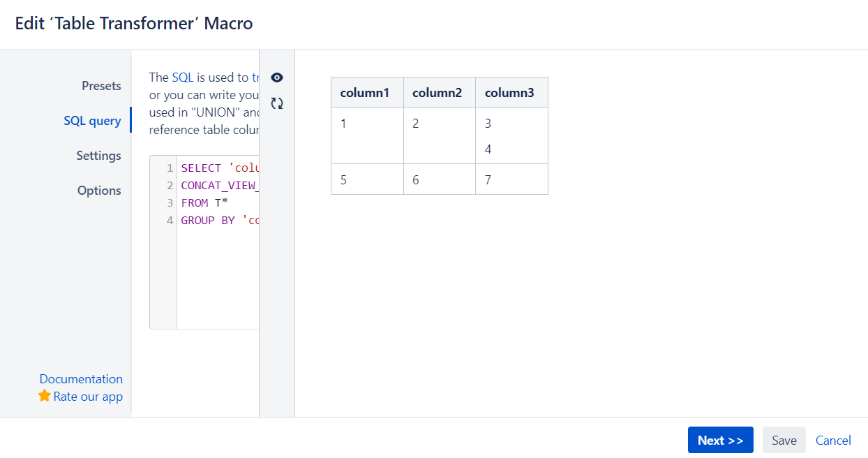Cancel editing the macro
The image size is (868, 458).
[833, 440]
